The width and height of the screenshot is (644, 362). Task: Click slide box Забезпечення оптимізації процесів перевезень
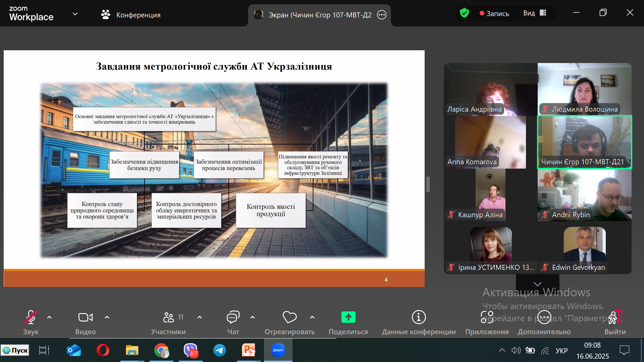[x=229, y=165]
